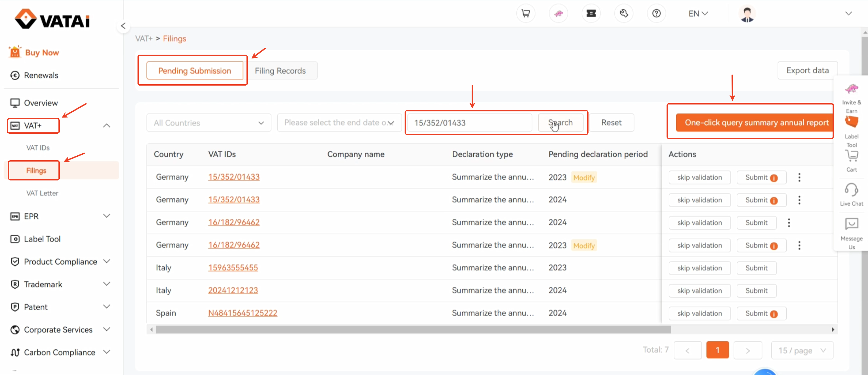Click the horizontal table scrollbar
Image resolution: width=868 pixels, height=375 pixels.
click(413, 330)
